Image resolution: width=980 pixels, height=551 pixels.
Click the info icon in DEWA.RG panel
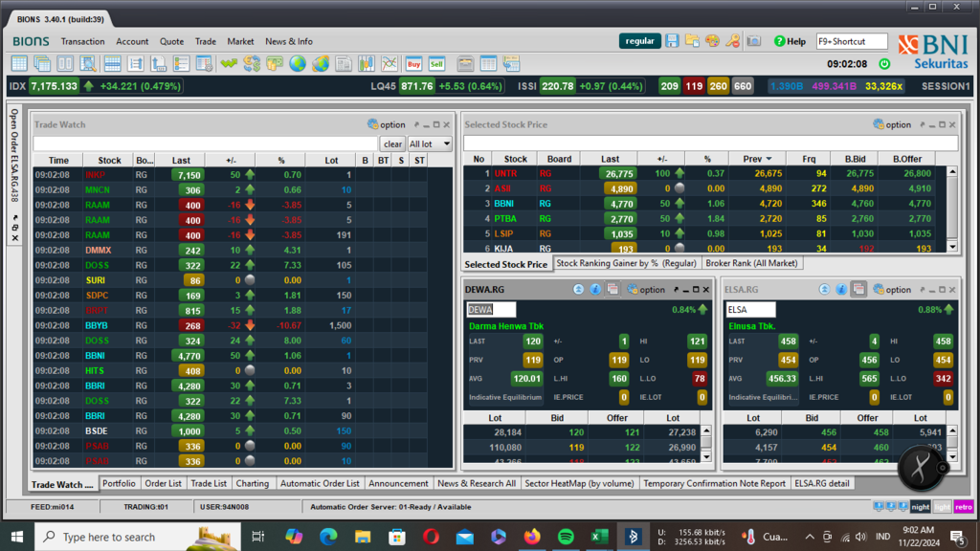[595, 289]
